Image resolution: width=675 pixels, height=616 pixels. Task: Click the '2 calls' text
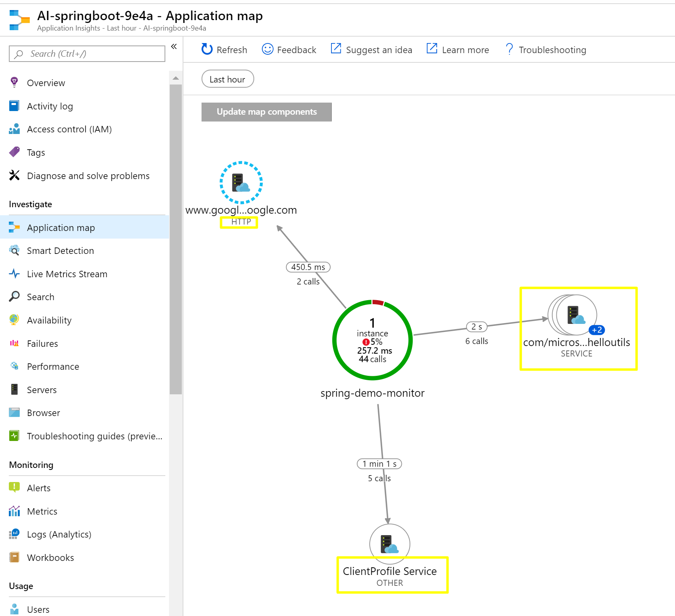(x=308, y=282)
